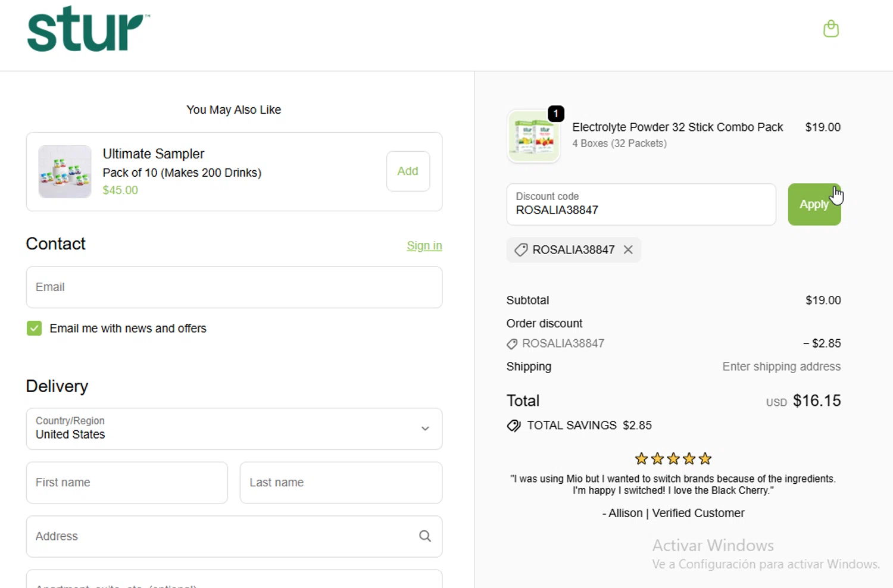Click the Subtotal $19.00 value
The height and width of the screenshot is (588, 893).
(x=823, y=301)
